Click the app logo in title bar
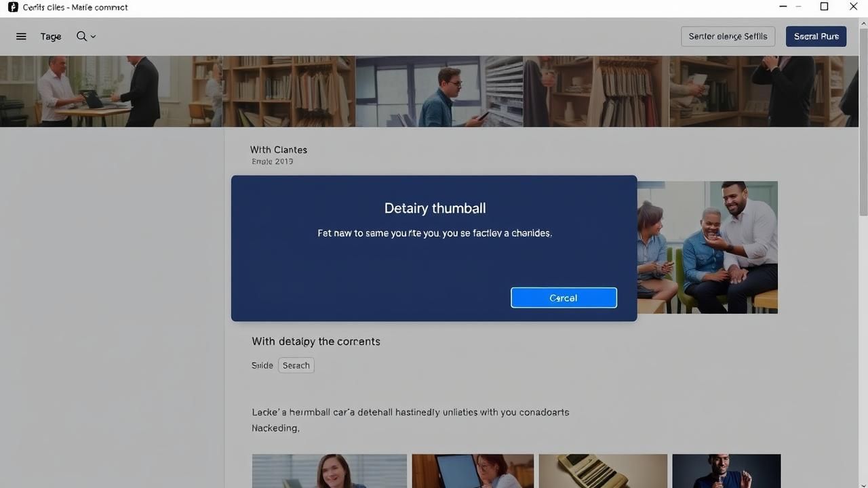Screen dimensions: 868x488 point(12,7)
